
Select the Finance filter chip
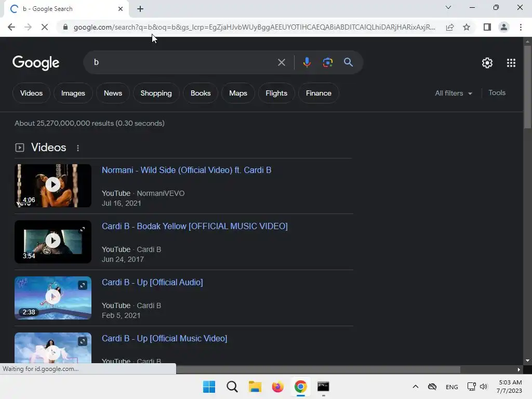318,93
